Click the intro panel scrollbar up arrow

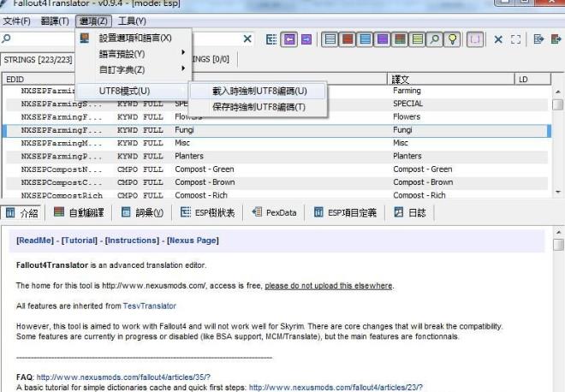coord(558,233)
